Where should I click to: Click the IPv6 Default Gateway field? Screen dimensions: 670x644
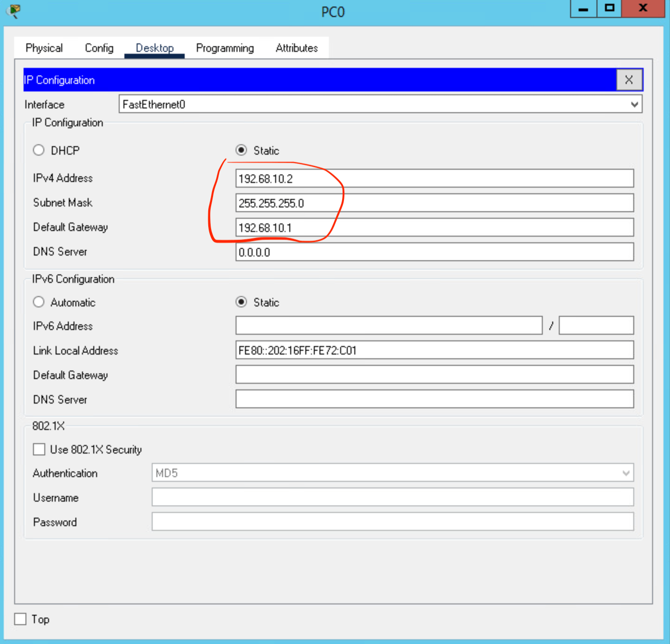click(x=434, y=375)
